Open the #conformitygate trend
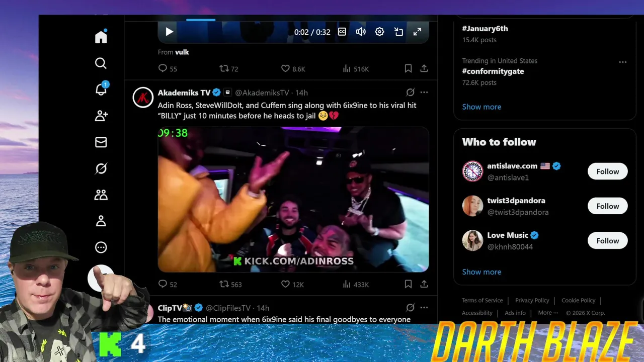This screenshot has height=362, width=644. point(493,71)
